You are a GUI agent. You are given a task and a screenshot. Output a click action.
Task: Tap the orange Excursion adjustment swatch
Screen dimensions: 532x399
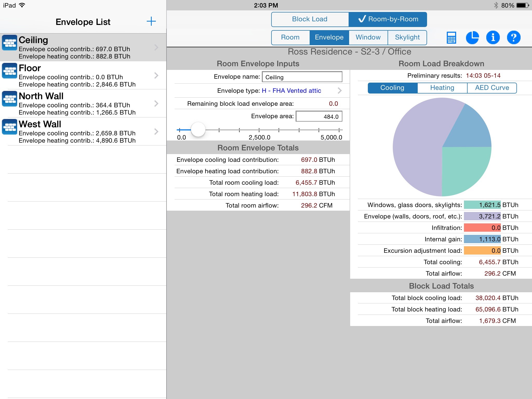tap(482, 251)
